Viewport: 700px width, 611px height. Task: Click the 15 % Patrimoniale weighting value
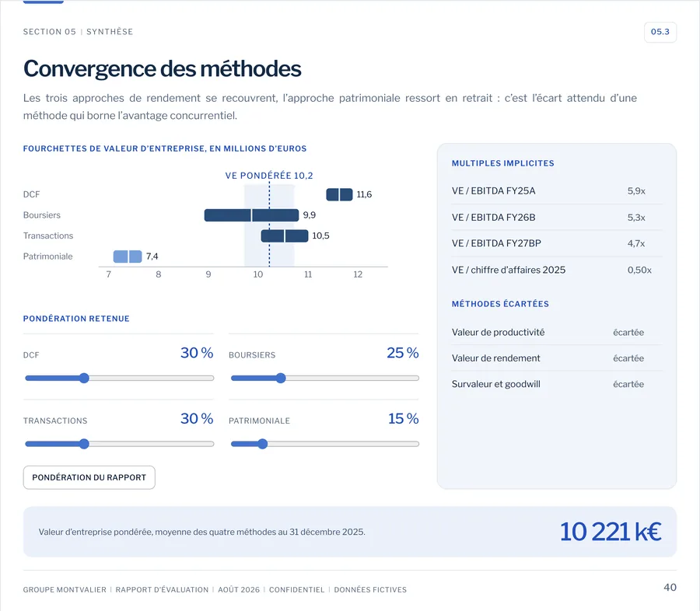(403, 418)
